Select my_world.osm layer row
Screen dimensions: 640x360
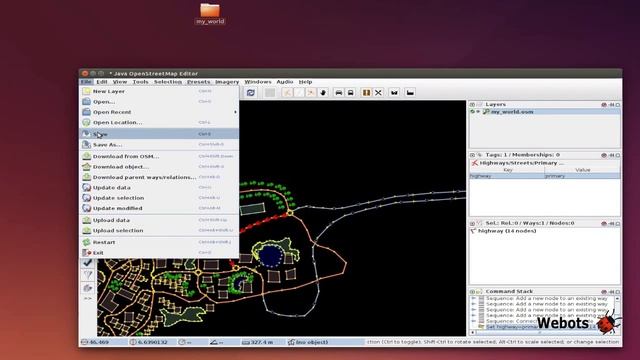pyautogui.click(x=545, y=111)
